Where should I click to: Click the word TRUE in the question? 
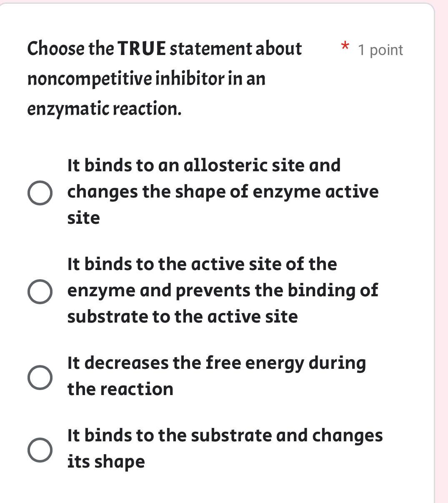click(142, 48)
